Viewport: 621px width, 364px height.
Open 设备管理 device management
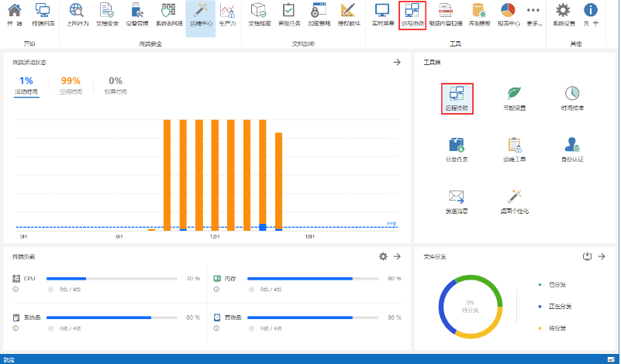pyautogui.click(x=137, y=15)
